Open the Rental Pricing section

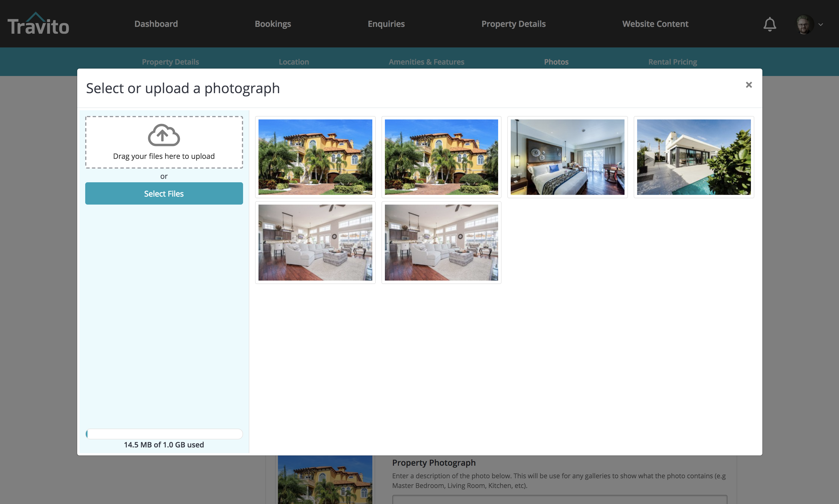[x=672, y=61]
